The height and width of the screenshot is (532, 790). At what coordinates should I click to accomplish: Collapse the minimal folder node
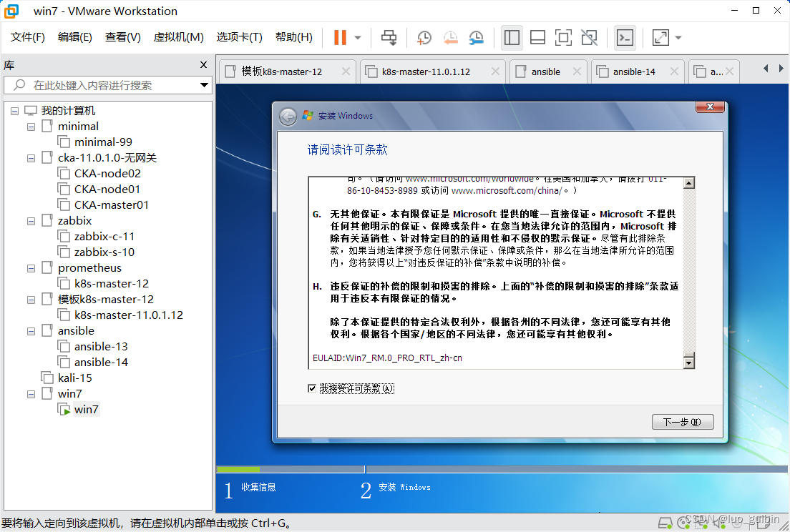[31, 127]
